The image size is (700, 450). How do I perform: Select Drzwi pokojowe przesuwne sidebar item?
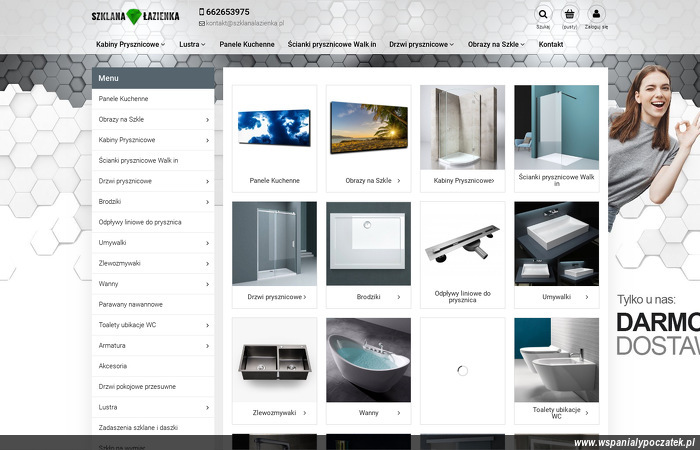[153, 386]
